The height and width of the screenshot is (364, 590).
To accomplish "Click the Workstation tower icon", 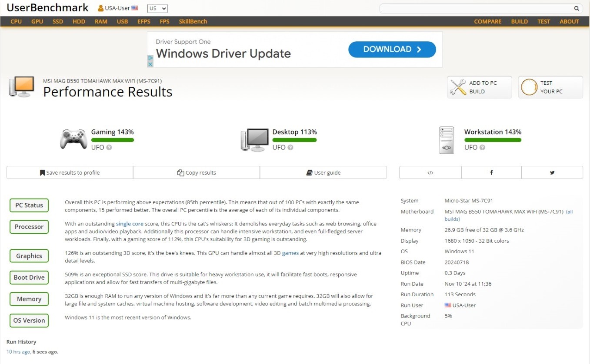I will click(x=447, y=140).
